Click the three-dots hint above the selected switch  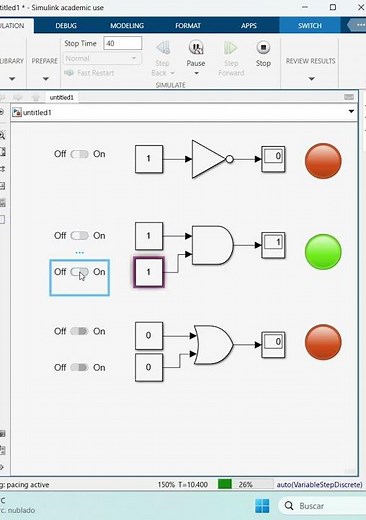click(79, 253)
